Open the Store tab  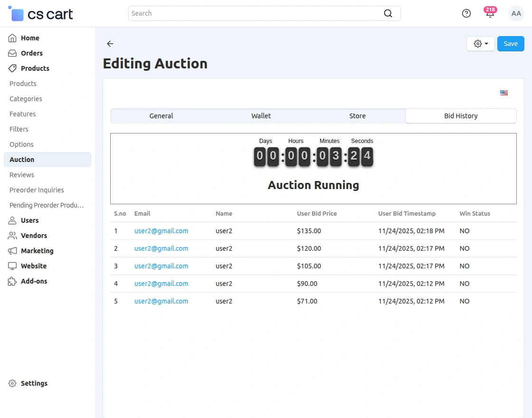357,115
